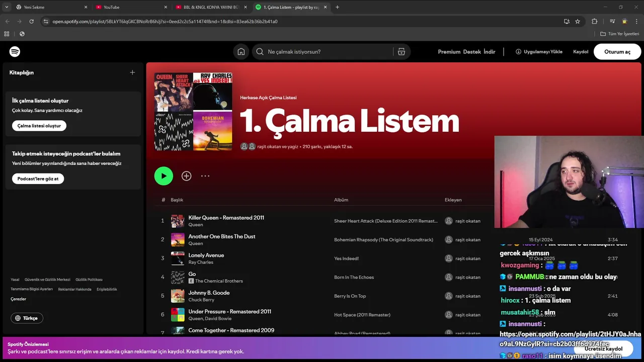Viewport: 644px width, 362px height.
Task: Click Johnny B. Goode album thumbnail
Action: tap(178, 296)
